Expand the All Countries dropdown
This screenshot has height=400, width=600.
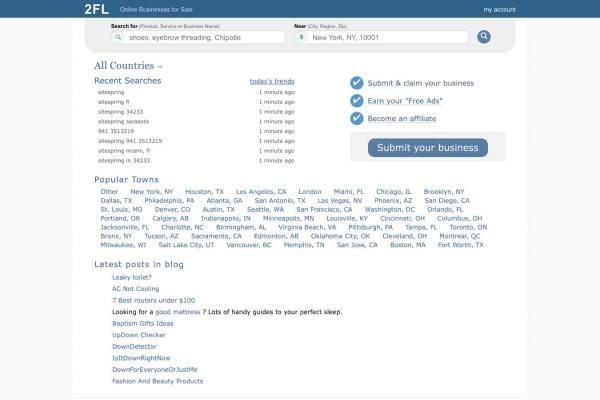(128, 66)
